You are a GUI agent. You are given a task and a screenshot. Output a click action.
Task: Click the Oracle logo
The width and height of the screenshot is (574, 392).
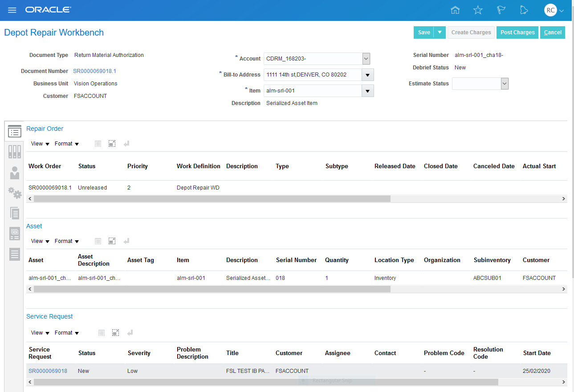click(48, 10)
